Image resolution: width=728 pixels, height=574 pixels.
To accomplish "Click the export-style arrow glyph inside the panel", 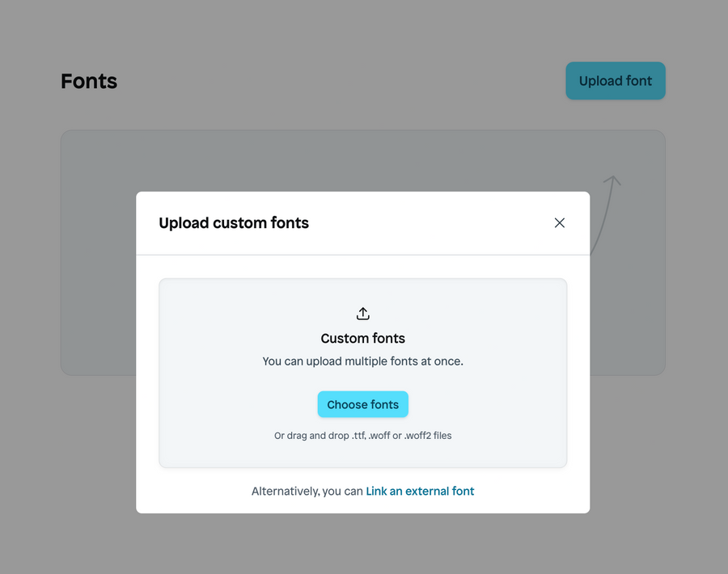I will pyautogui.click(x=362, y=313).
